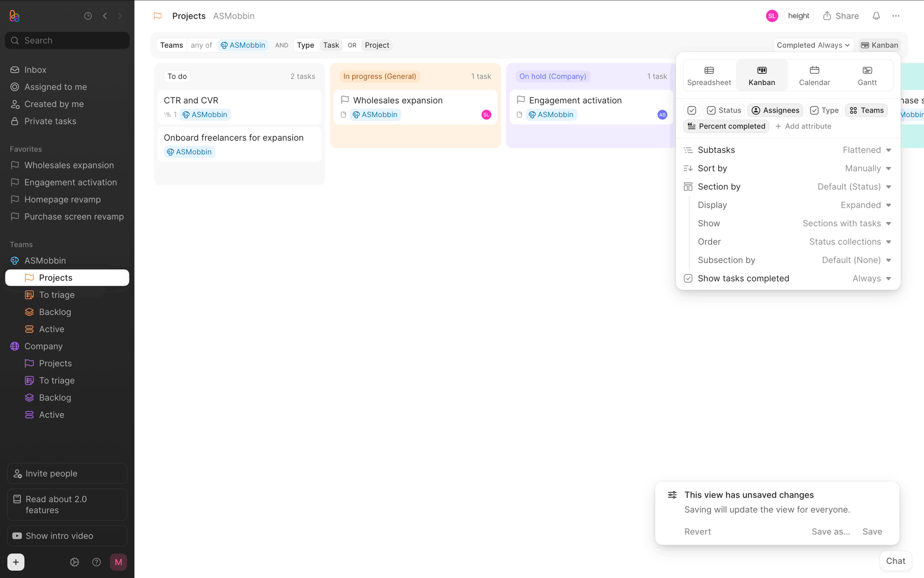Switch to Spreadsheet view tab

click(x=709, y=76)
